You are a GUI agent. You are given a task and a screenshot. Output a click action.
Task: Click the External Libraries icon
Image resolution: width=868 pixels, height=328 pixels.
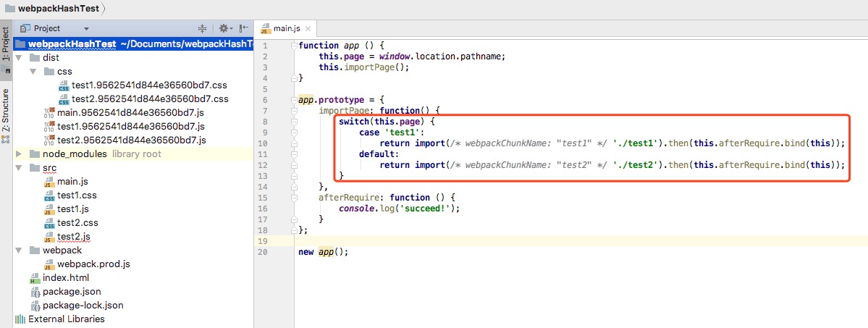(x=20, y=319)
